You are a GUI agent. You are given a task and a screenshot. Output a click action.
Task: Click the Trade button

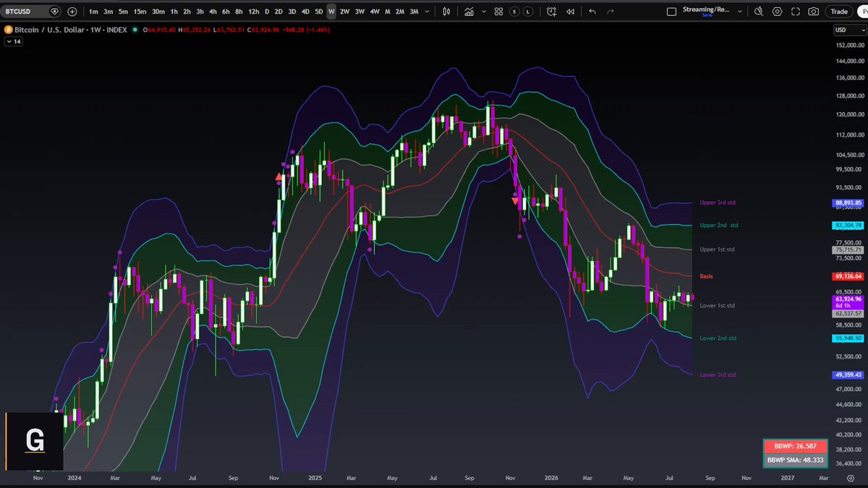[x=839, y=12]
